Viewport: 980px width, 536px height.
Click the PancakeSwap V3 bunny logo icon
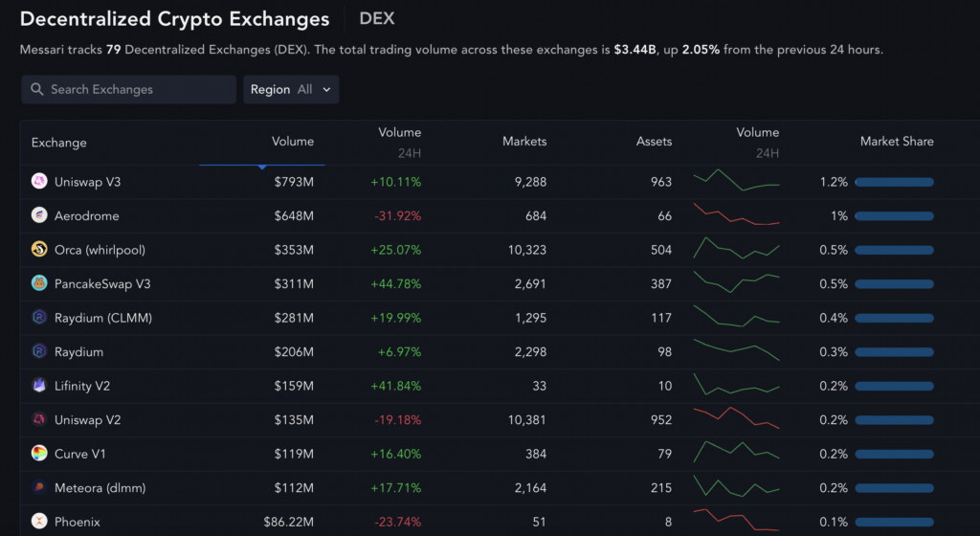click(x=38, y=283)
